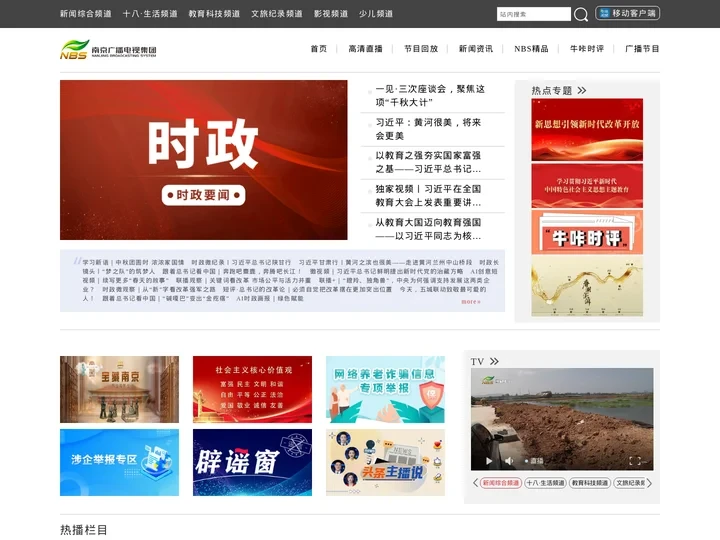
Task: Click the 热播栏目 section heading
Action: pos(84,529)
